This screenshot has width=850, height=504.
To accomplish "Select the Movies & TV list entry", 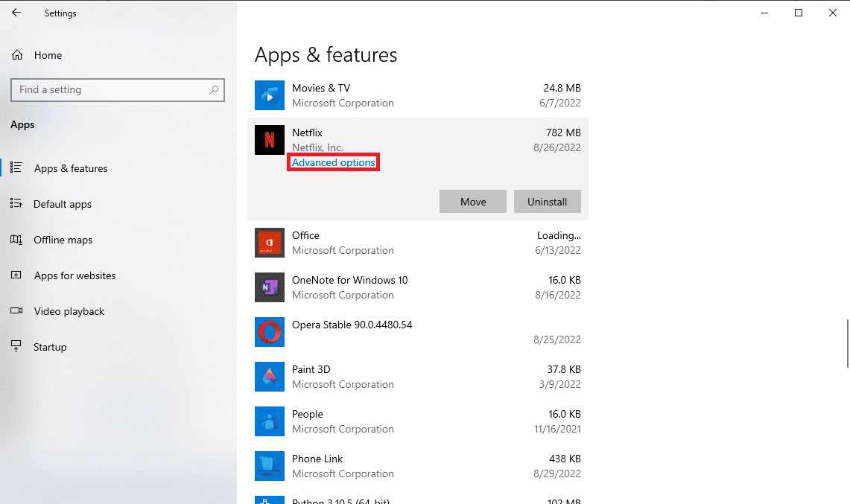I will tap(417, 95).
